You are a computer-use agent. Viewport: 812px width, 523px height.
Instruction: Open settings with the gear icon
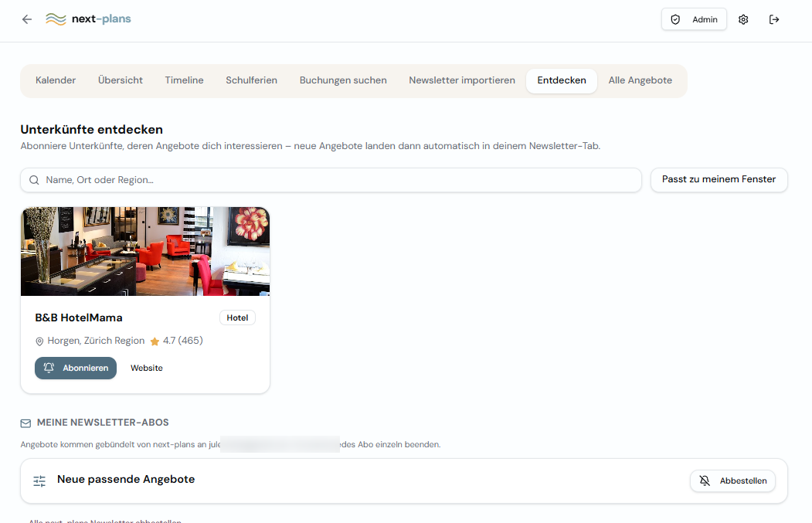743,19
